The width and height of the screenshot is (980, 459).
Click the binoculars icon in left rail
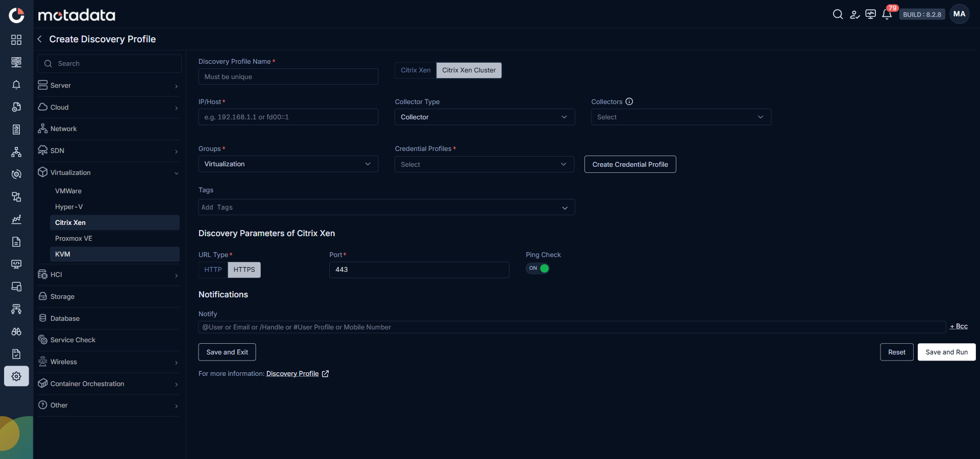point(16,331)
